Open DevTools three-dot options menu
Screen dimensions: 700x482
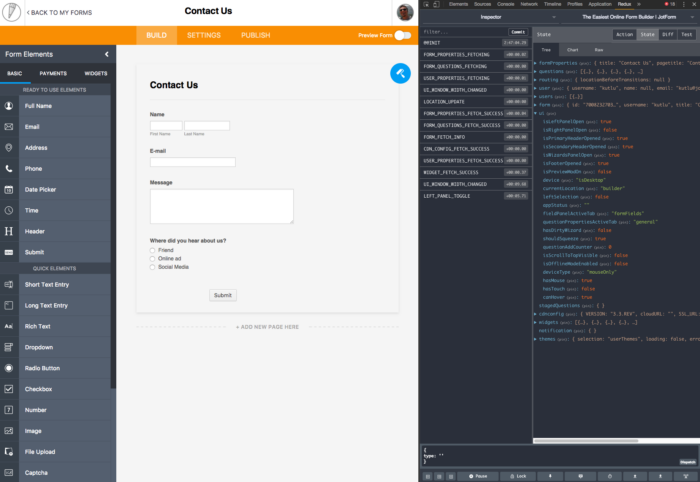(x=683, y=4)
